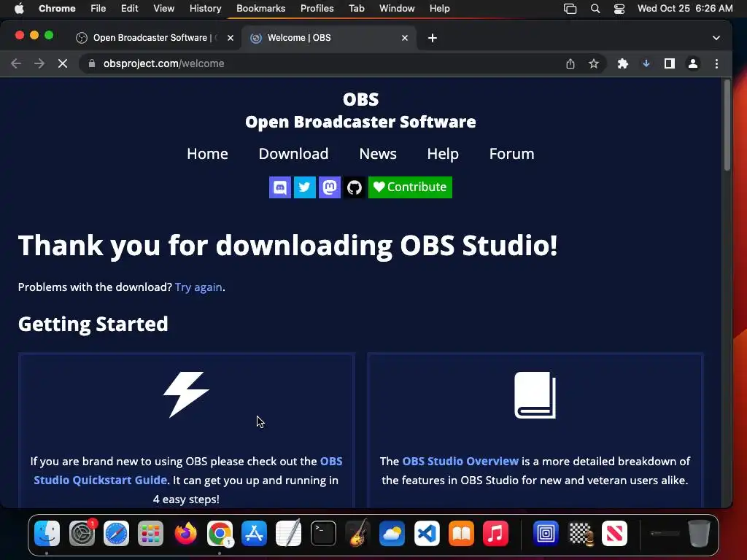Open Music from the Dock
747x560 pixels.
495,533
